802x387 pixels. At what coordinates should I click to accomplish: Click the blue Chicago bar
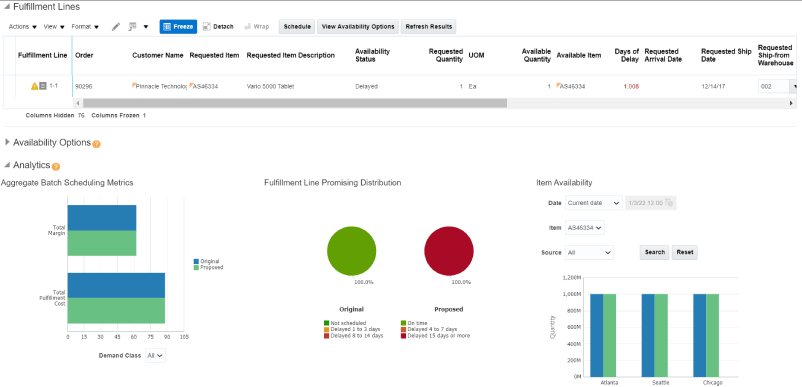[x=700, y=335]
